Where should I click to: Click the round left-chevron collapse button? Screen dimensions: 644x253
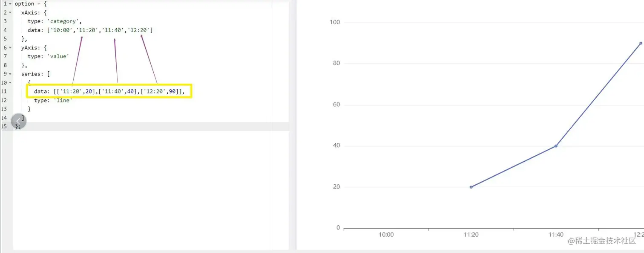point(19,121)
